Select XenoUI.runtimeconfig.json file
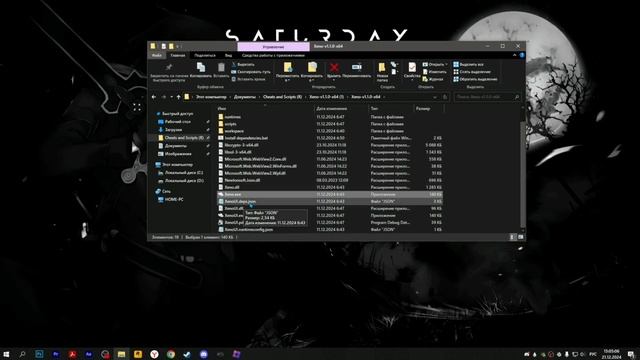Image resolution: width=640 pixels, height=360 pixels. click(x=329, y=229)
